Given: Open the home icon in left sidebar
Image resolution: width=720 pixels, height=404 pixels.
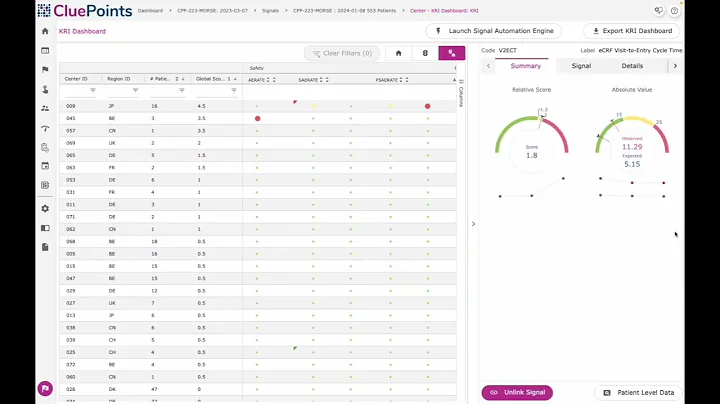Looking at the screenshot, I should coord(45,31).
